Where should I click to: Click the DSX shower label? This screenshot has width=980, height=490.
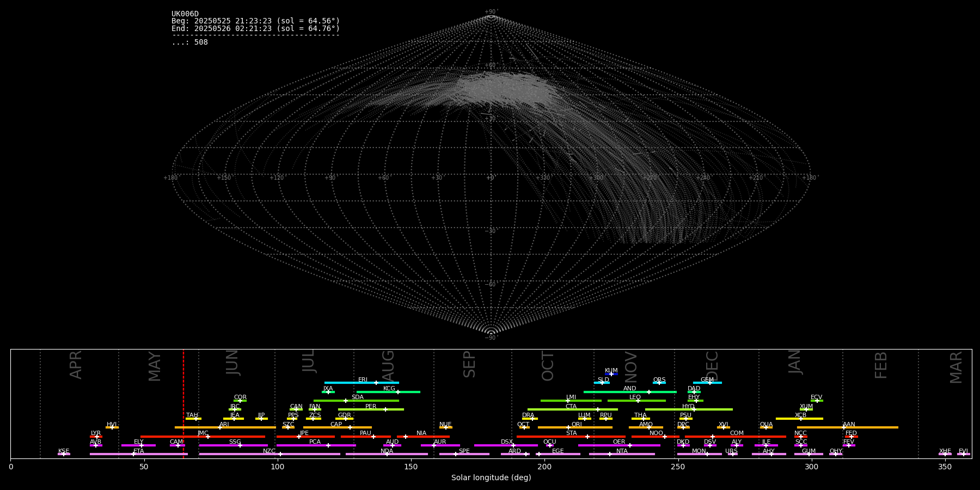tap(507, 442)
